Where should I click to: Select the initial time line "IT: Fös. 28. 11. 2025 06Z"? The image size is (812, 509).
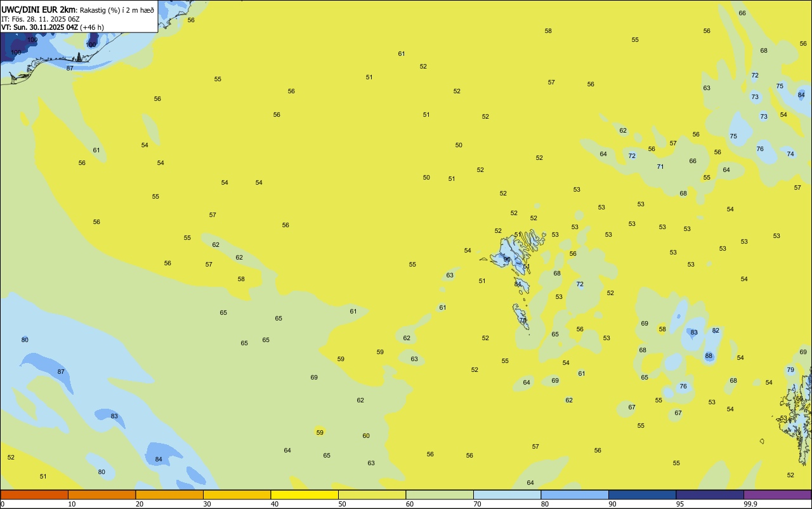click(x=40, y=19)
